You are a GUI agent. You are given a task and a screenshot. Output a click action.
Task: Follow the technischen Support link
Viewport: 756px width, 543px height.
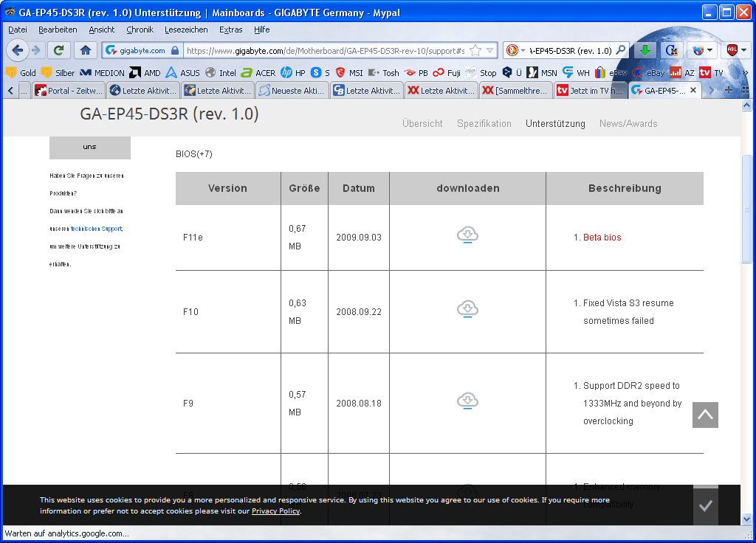[x=97, y=229]
